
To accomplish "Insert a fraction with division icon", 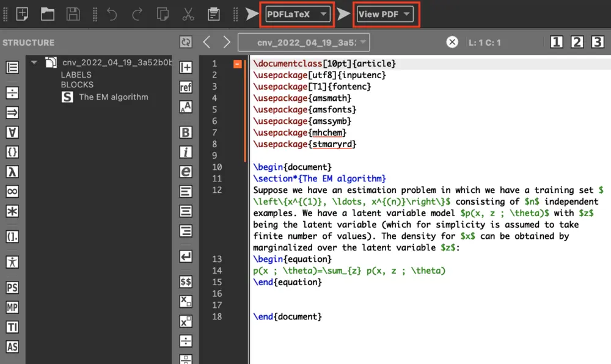I will pos(186,341).
